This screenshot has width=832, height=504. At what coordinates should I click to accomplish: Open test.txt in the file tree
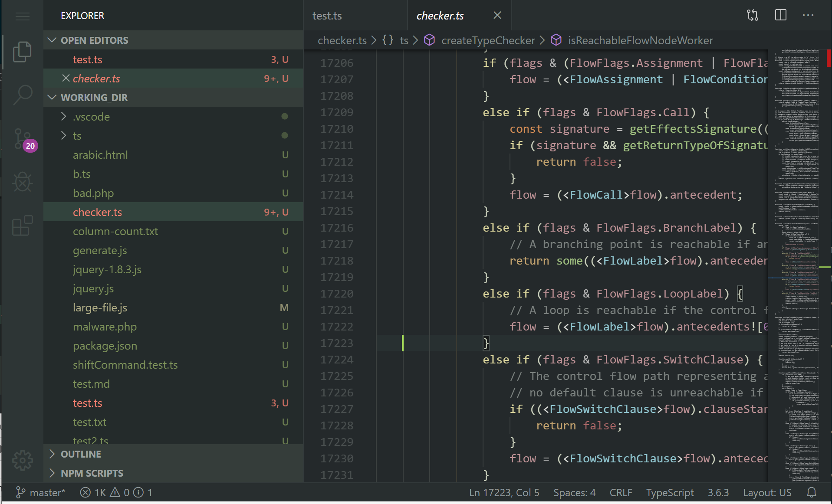(173, 422)
